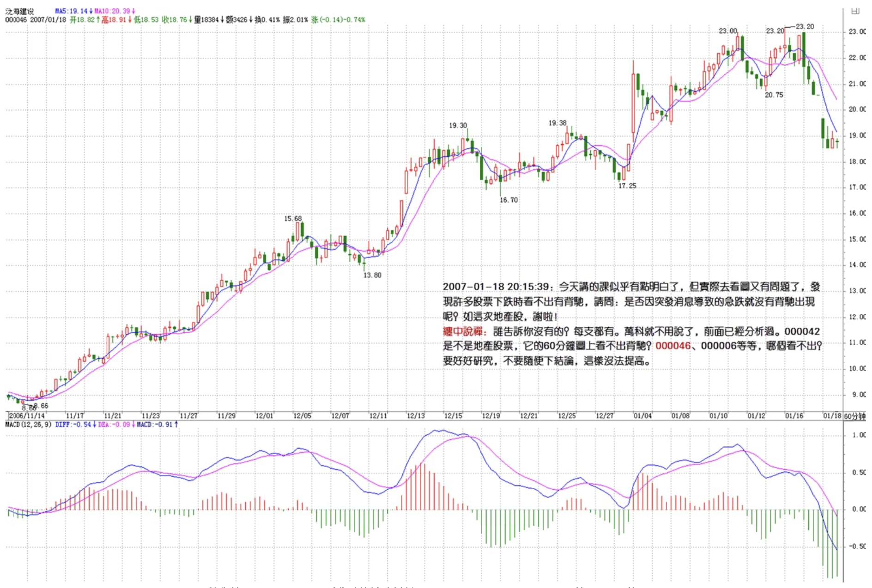Image resolution: width=872 pixels, height=588 pixels.
Task: Click the 19.38 high price annotation
Action: (x=557, y=123)
